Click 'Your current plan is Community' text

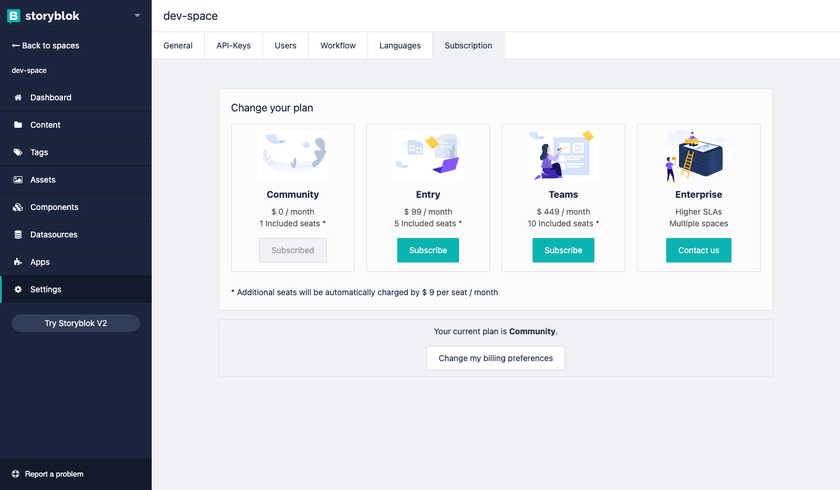click(496, 331)
